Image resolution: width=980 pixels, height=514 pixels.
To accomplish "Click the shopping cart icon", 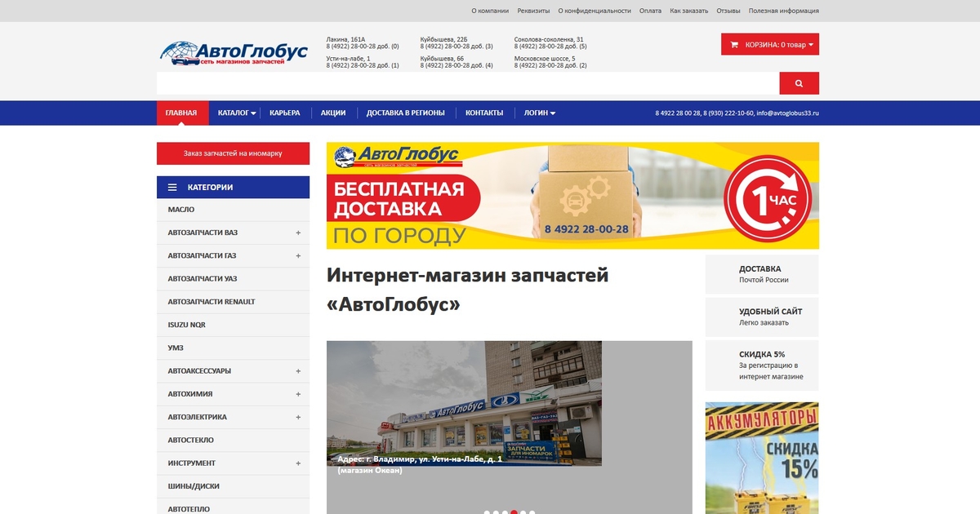I will [734, 44].
